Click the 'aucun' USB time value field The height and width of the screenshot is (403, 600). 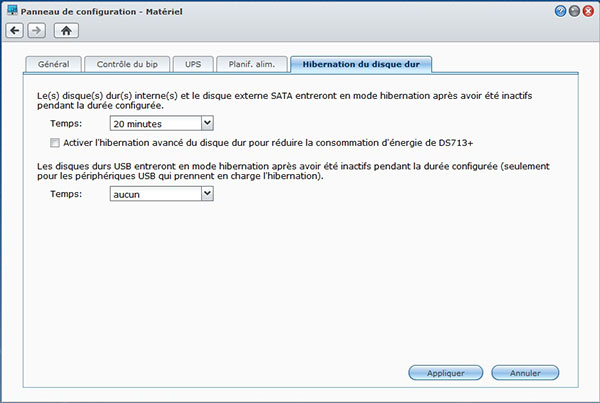pos(154,195)
